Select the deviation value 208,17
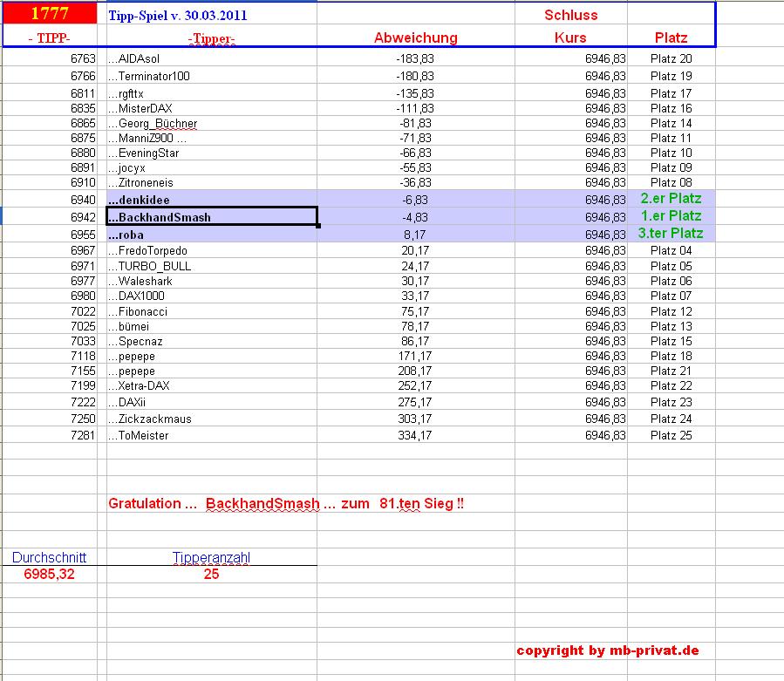The image size is (784, 681). click(415, 371)
